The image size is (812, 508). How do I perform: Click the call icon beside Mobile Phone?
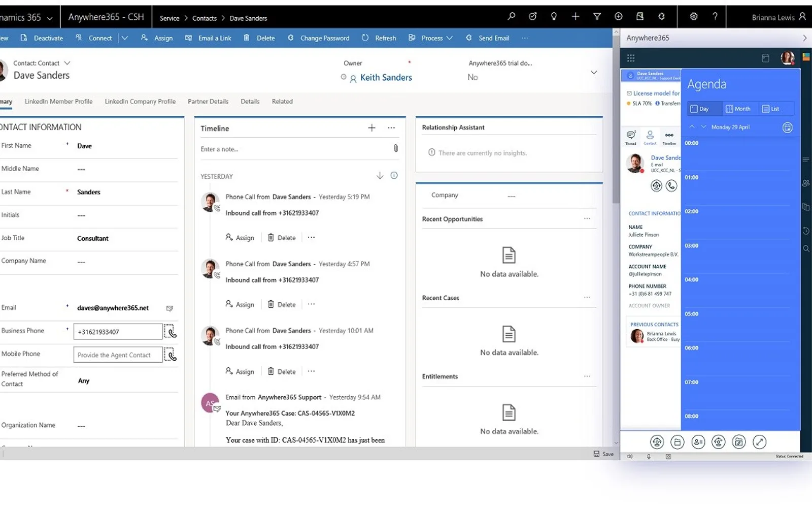(x=171, y=355)
